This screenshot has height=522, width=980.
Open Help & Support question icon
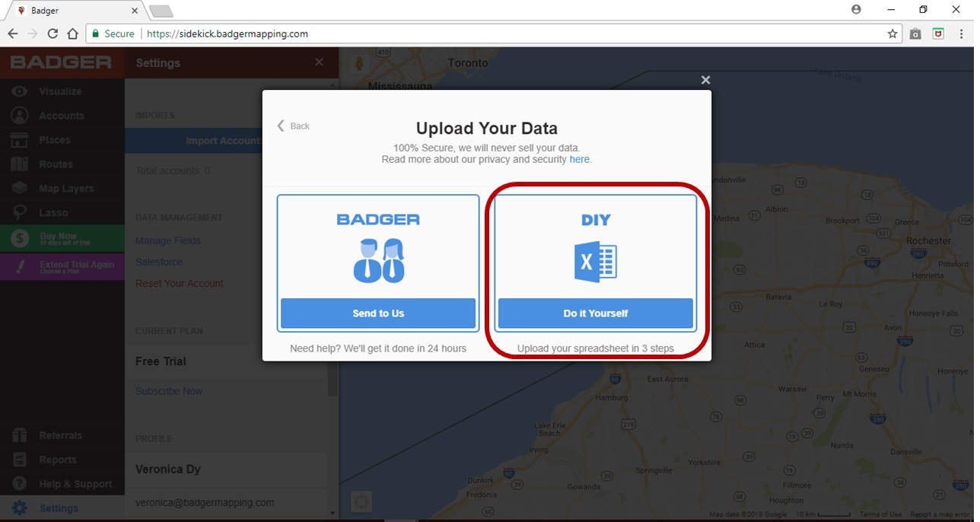point(19,484)
